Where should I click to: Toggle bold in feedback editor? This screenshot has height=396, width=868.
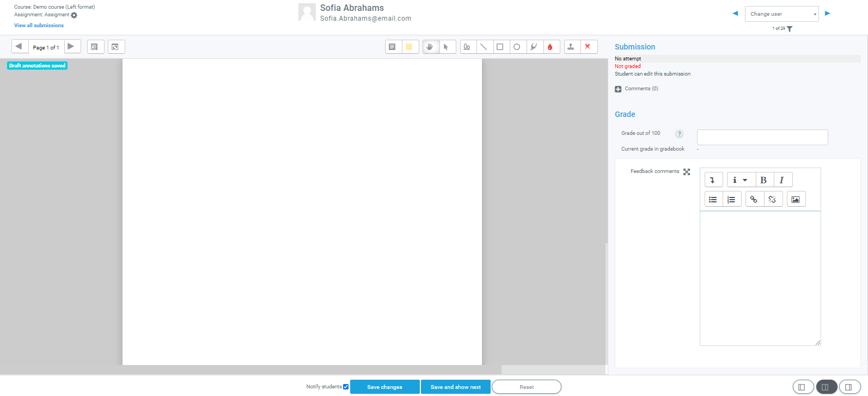(x=763, y=180)
